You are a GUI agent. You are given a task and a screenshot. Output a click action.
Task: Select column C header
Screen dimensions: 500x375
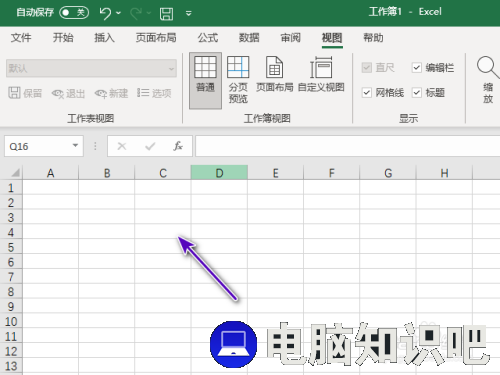pyautogui.click(x=163, y=173)
